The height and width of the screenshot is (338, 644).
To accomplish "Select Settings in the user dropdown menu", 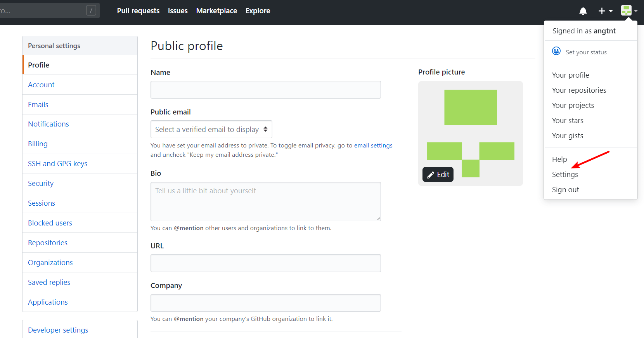I will click(565, 175).
